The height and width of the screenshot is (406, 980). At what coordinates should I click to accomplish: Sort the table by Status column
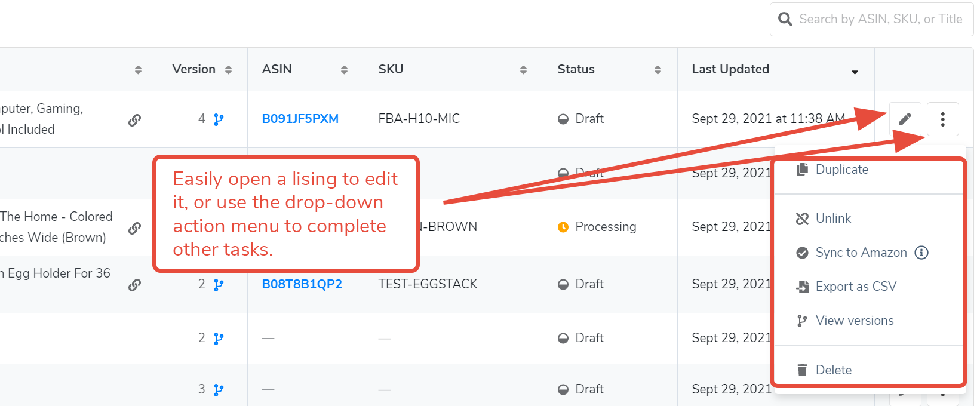(x=658, y=70)
